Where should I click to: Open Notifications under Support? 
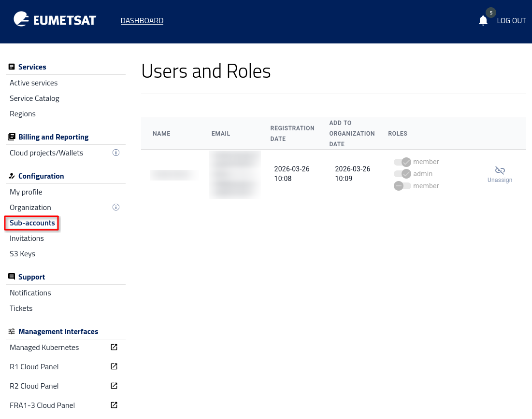[x=30, y=293]
